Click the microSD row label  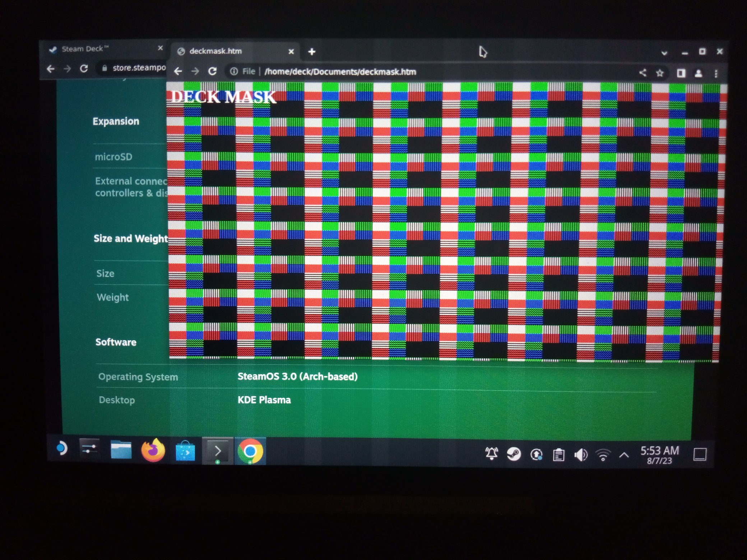pos(113,157)
